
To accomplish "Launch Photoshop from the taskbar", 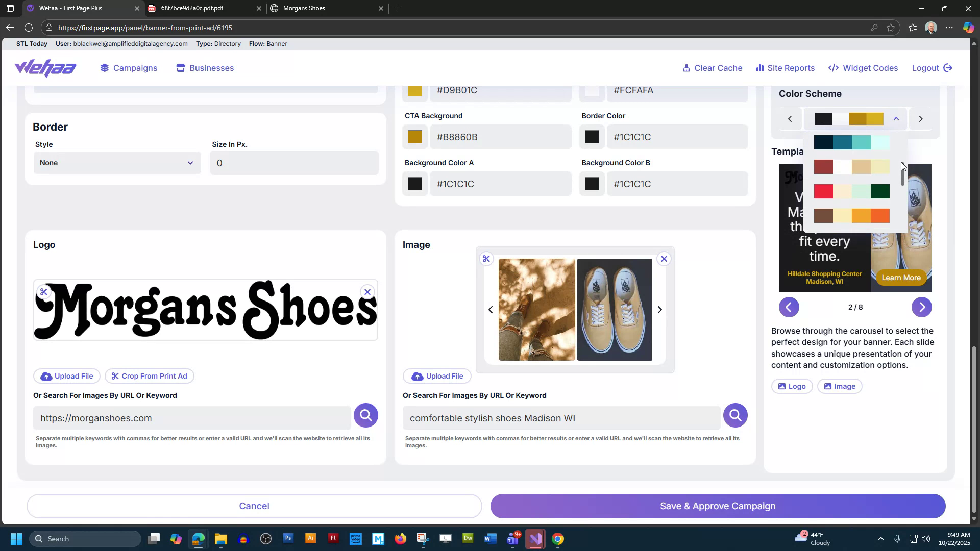I will [288, 538].
